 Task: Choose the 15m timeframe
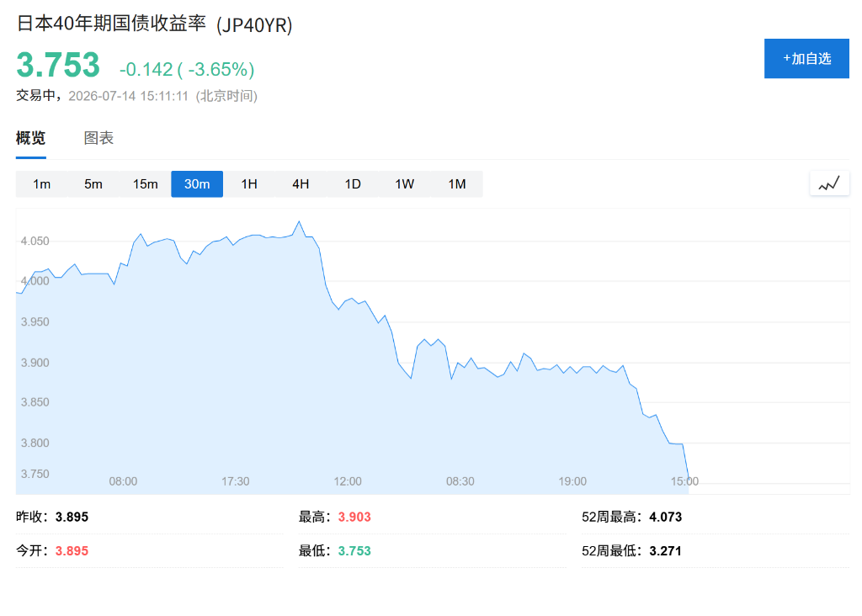click(145, 184)
